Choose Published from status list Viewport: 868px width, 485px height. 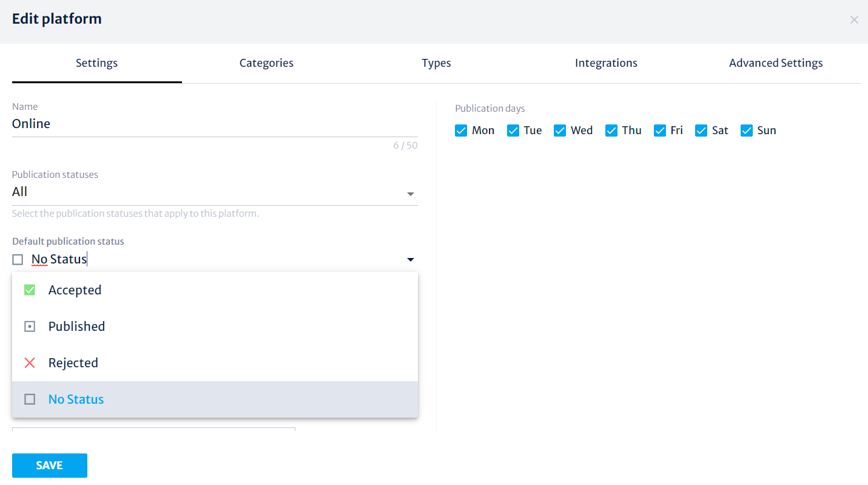pos(215,327)
